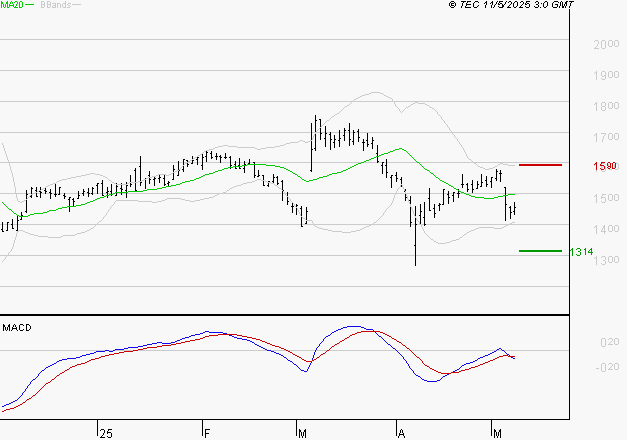
Task: Click the A month marker on time axis
Action: click(x=401, y=431)
